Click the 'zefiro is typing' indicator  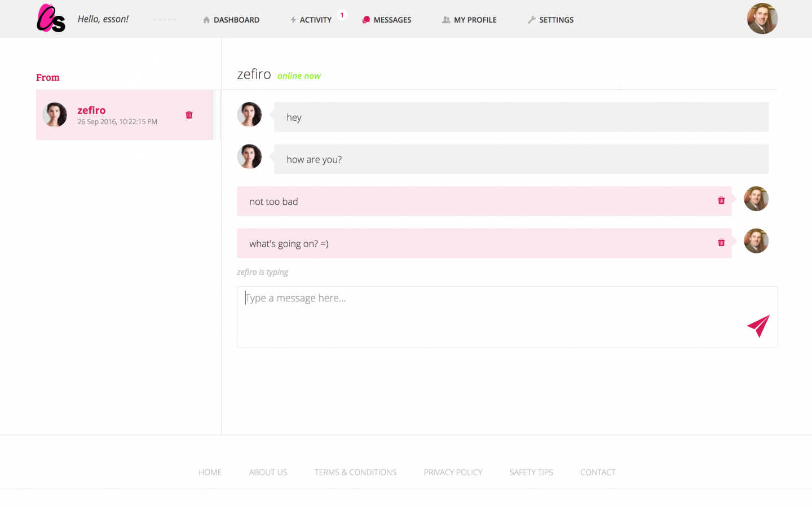[x=262, y=272]
